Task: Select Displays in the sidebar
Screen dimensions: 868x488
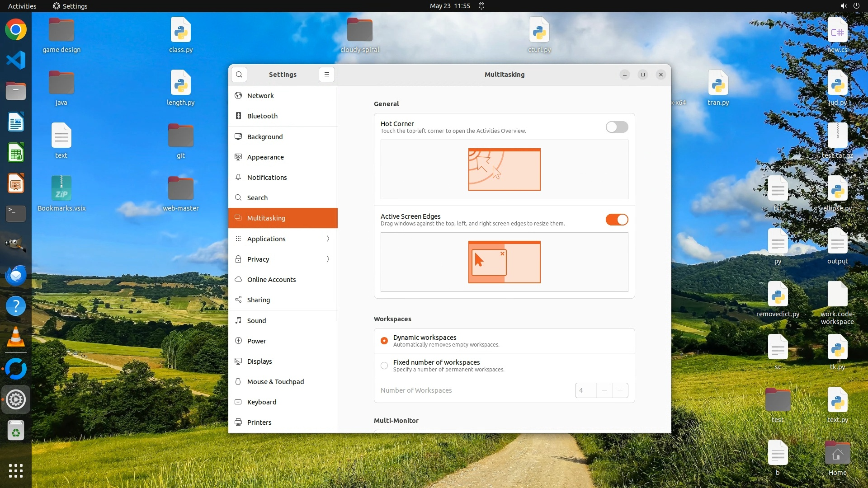Action: tap(259, 361)
